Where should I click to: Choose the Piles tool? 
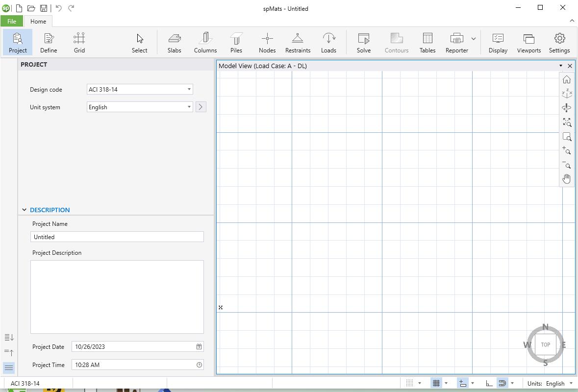(236, 43)
